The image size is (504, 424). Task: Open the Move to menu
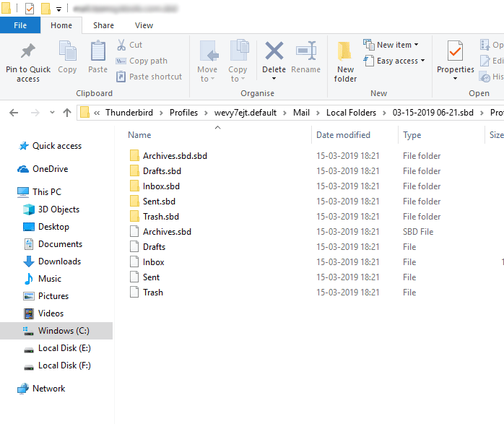point(207,61)
